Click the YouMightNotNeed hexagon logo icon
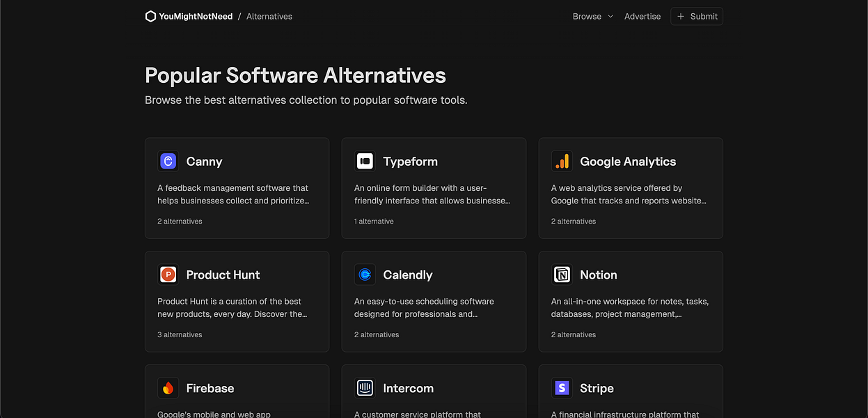Image resolution: width=868 pixels, height=418 pixels. pyautogui.click(x=150, y=16)
